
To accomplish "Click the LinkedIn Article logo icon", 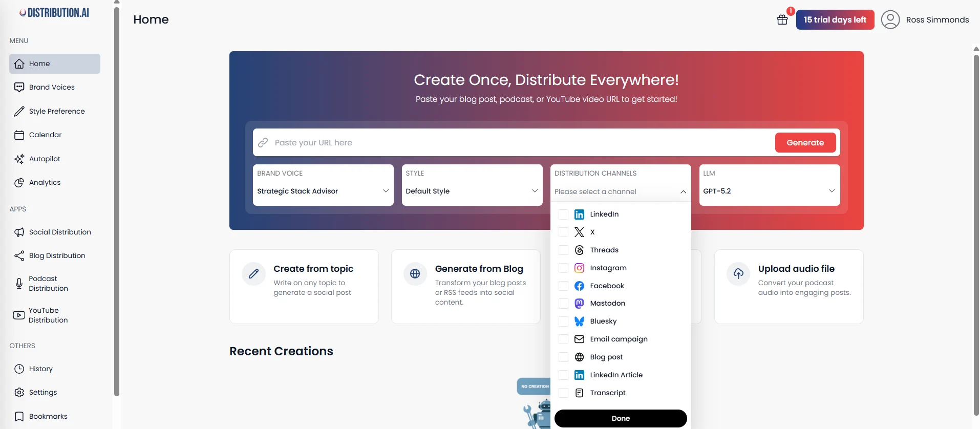I will click(x=579, y=375).
